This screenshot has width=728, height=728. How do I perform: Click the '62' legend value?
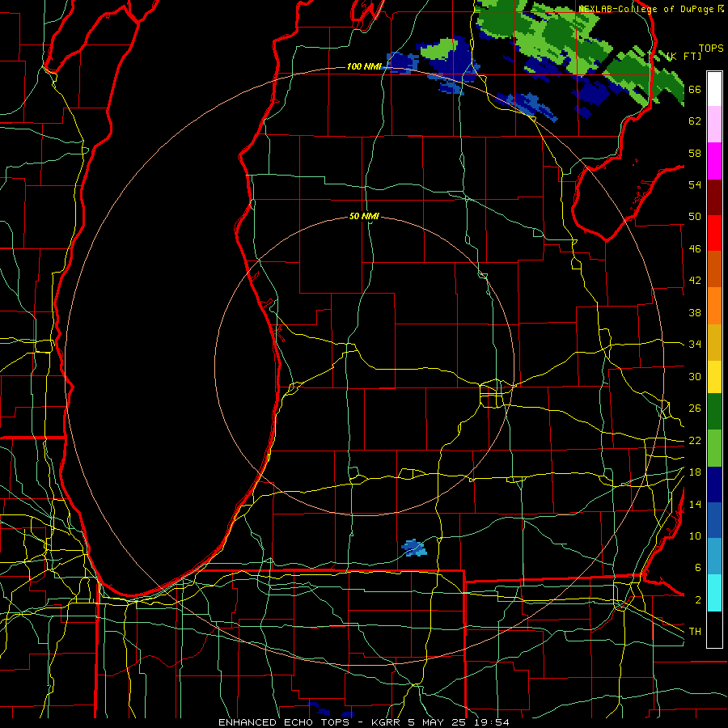click(695, 121)
